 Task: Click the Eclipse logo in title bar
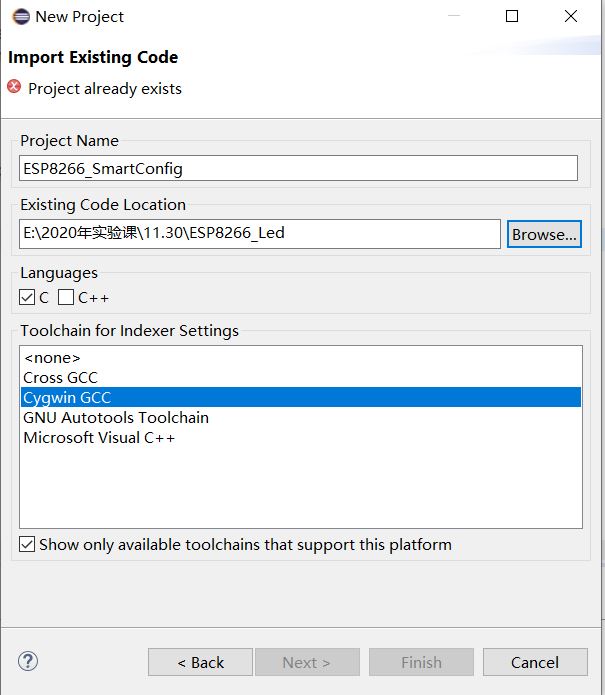(x=21, y=17)
